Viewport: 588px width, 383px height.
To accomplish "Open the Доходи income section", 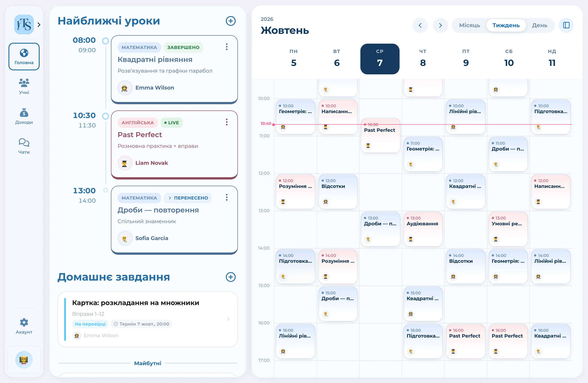I will coord(24,116).
